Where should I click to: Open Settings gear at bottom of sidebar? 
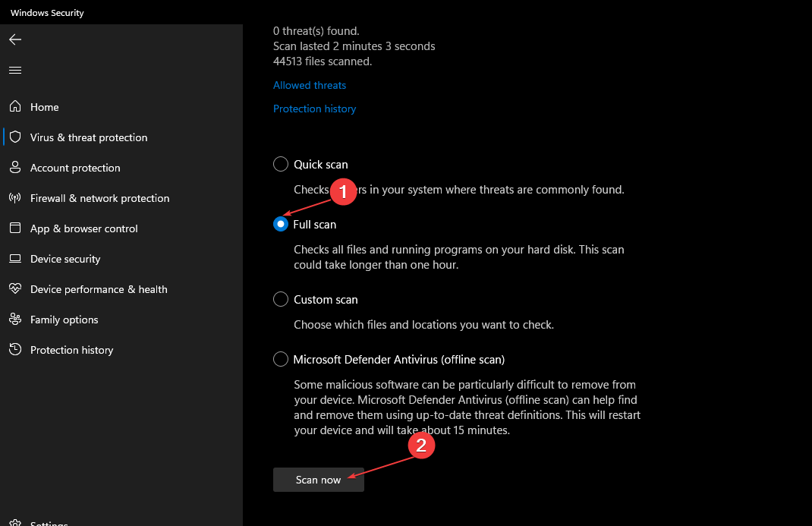[15, 521]
